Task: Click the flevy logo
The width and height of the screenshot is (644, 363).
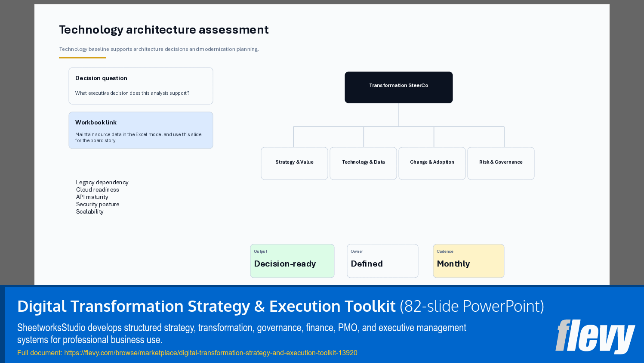Action: pyautogui.click(x=595, y=336)
